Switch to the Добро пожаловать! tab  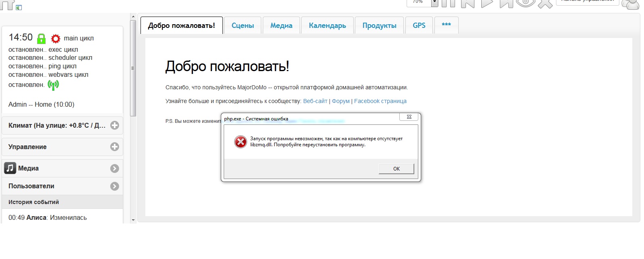(182, 25)
